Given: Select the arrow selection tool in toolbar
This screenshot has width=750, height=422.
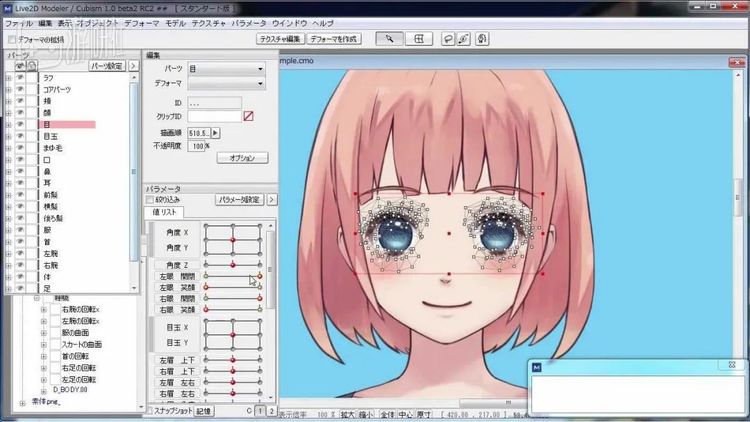Looking at the screenshot, I should [389, 39].
